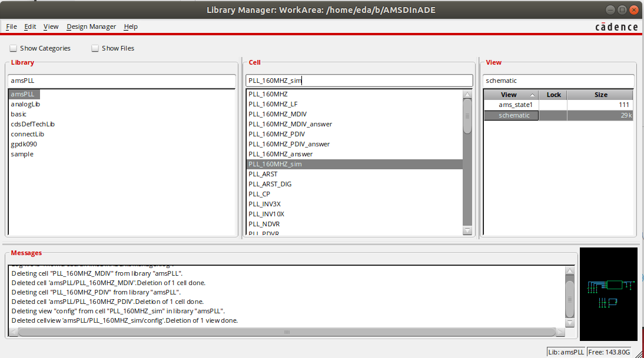Click message Deleting cell PLL_160MHZ_PDIV

(96, 292)
